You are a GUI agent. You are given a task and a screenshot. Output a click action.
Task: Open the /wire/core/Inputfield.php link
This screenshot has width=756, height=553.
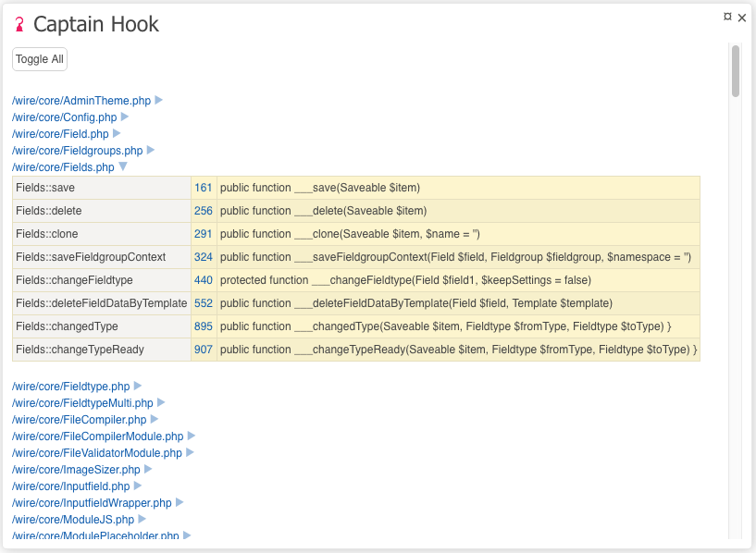pos(71,486)
